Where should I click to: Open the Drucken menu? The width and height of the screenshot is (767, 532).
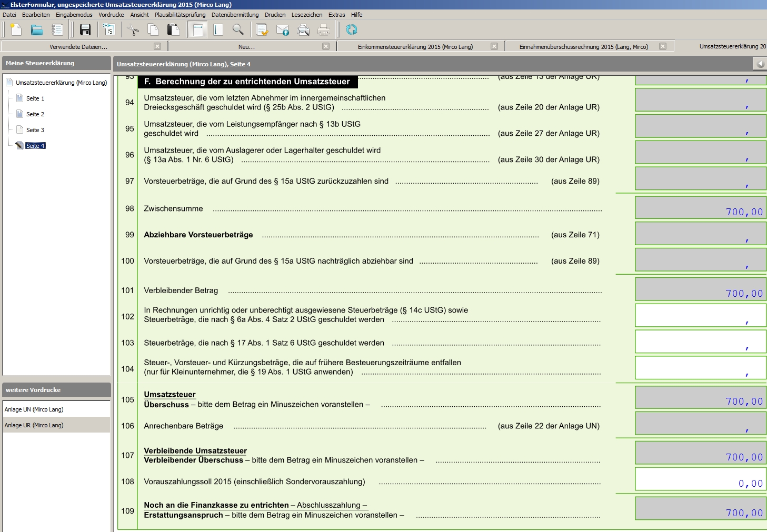click(275, 15)
